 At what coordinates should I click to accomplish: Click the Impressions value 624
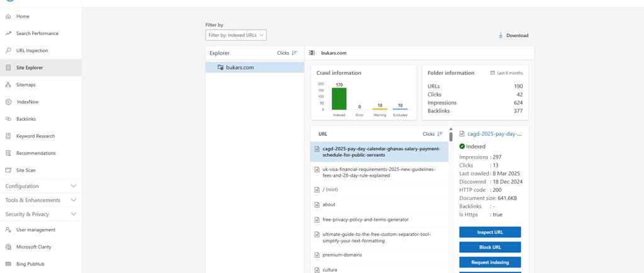click(518, 103)
